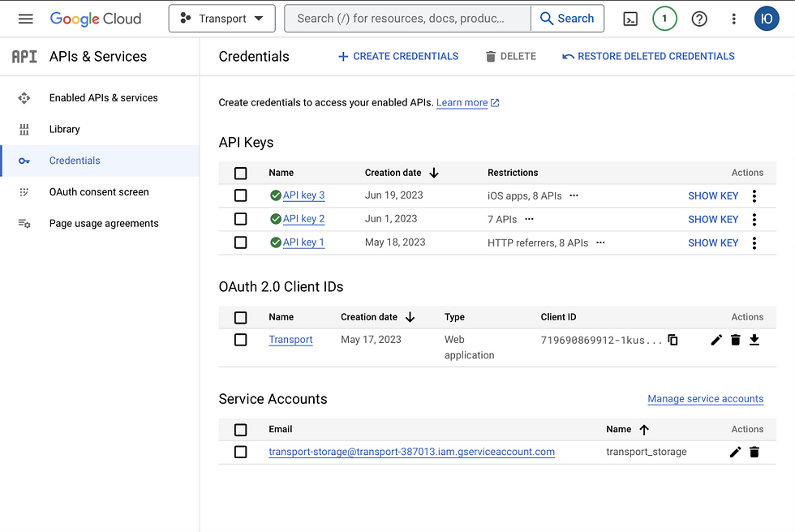
Task: Click the Email column header
Action: click(x=281, y=429)
